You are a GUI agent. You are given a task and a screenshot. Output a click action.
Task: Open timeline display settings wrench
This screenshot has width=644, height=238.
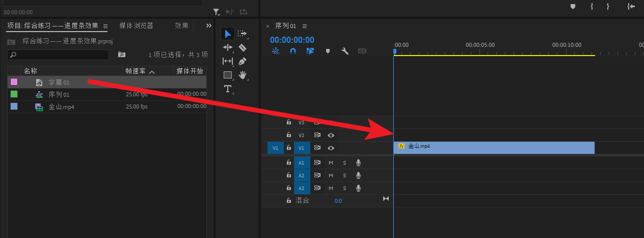(x=345, y=51)
